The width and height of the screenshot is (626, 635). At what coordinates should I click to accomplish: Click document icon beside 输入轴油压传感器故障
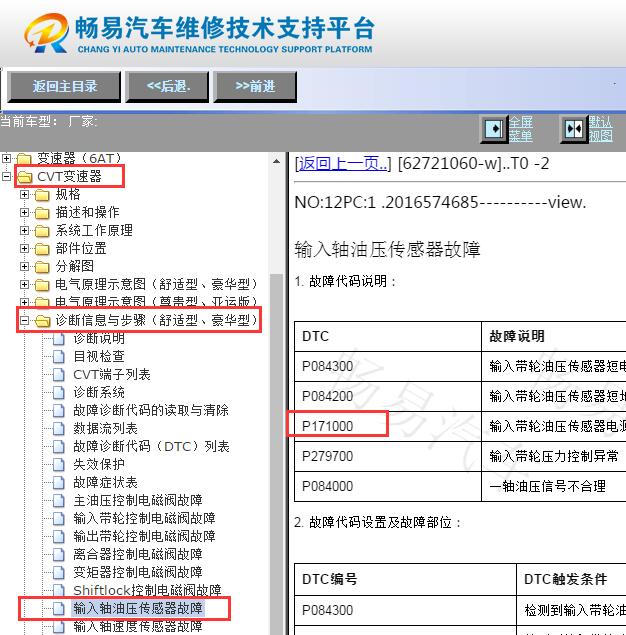click(59, 608)
